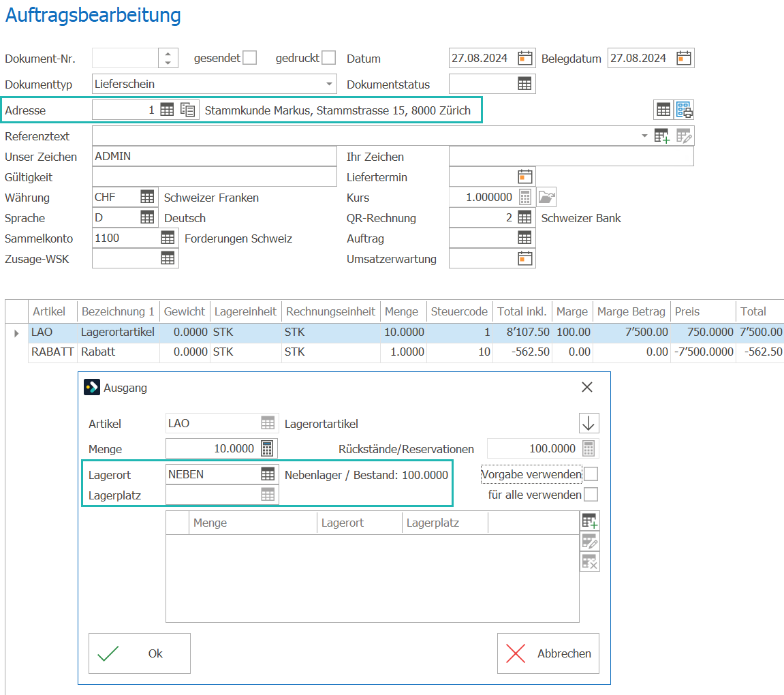
Task: Close the Ausgang dialog window
Action: 587,387
